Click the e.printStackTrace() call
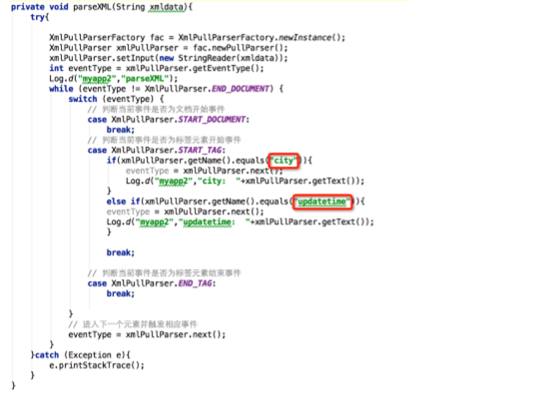 pos(96,365)
